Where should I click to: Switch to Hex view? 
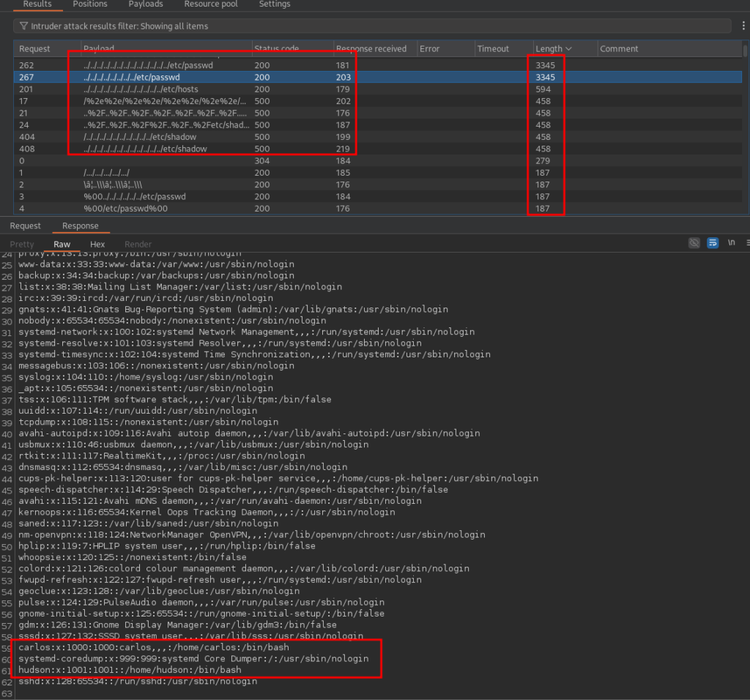tap(97, 244)
